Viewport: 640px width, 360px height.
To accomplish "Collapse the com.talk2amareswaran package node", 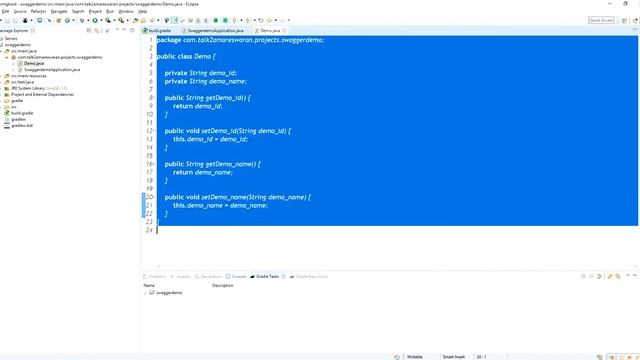I will click(7, 57).
